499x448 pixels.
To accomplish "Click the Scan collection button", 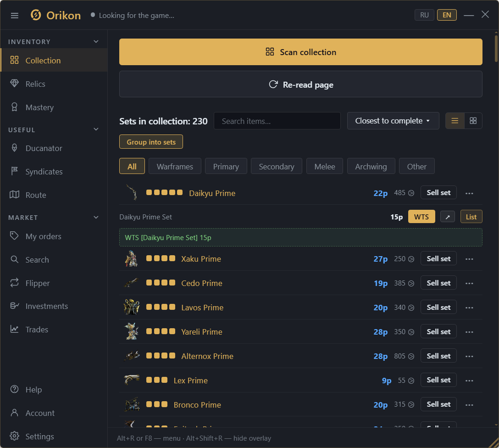I will tap(301, 52).
